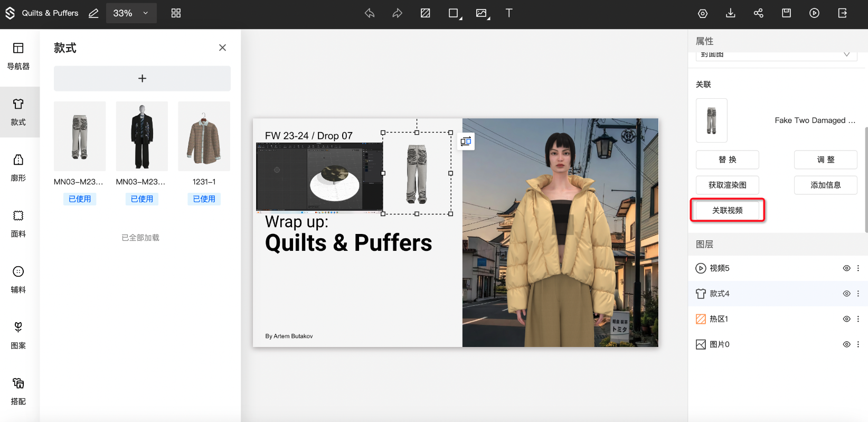
Task: Select the Text tool icon
Action: click(x=508, y=13)
